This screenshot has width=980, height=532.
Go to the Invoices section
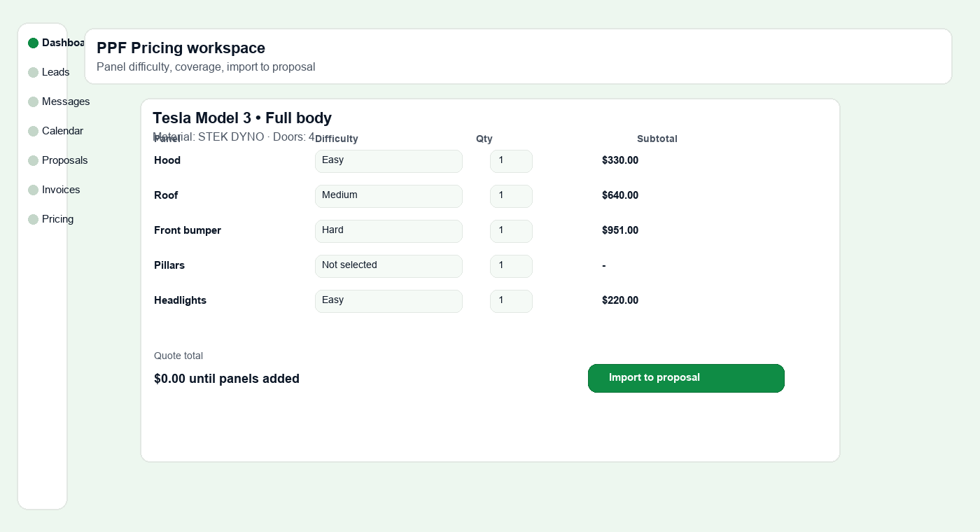pyautogui.click(x=61, y=190)
